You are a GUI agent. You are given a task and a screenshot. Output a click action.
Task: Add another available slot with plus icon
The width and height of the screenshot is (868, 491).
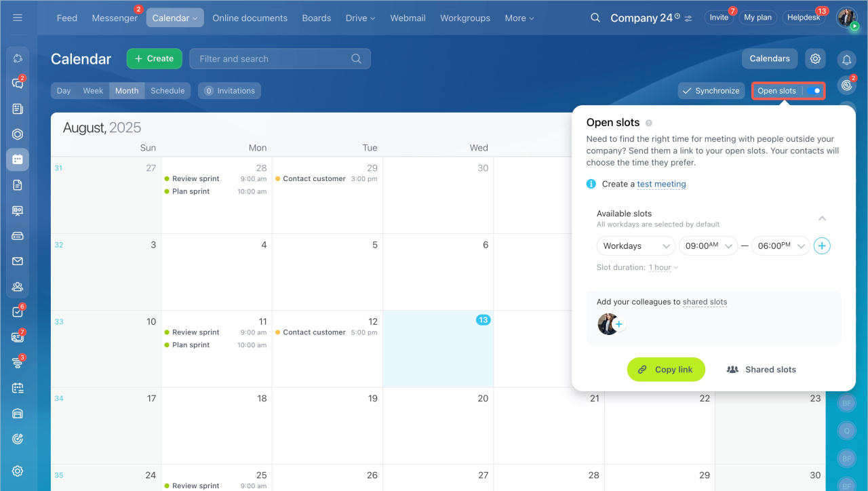(x=822, y=245)
